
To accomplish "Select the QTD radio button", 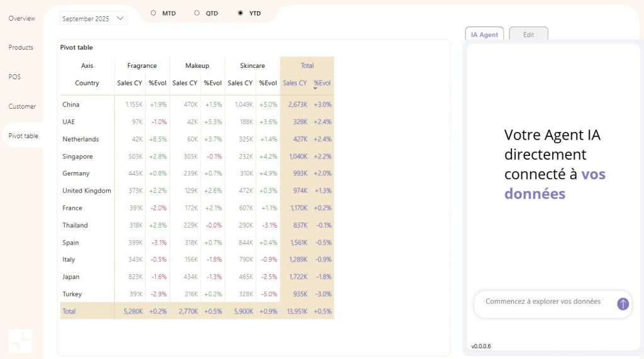I will pos(197,13).
